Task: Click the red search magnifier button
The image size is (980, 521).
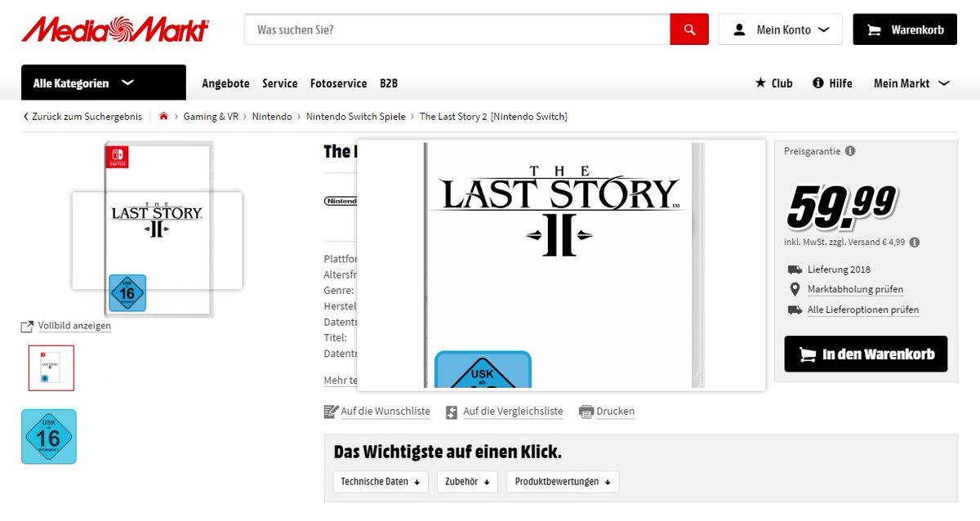Action: [x=689, y=29]
